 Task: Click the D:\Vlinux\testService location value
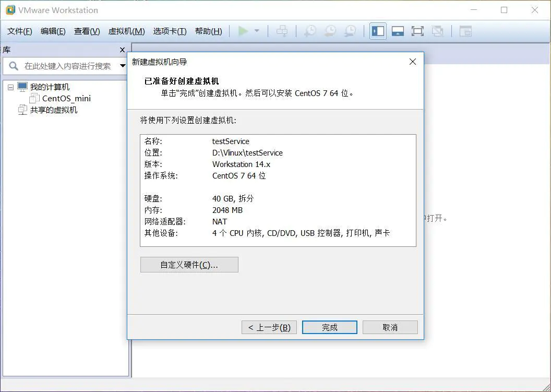(x=247, y=153)
